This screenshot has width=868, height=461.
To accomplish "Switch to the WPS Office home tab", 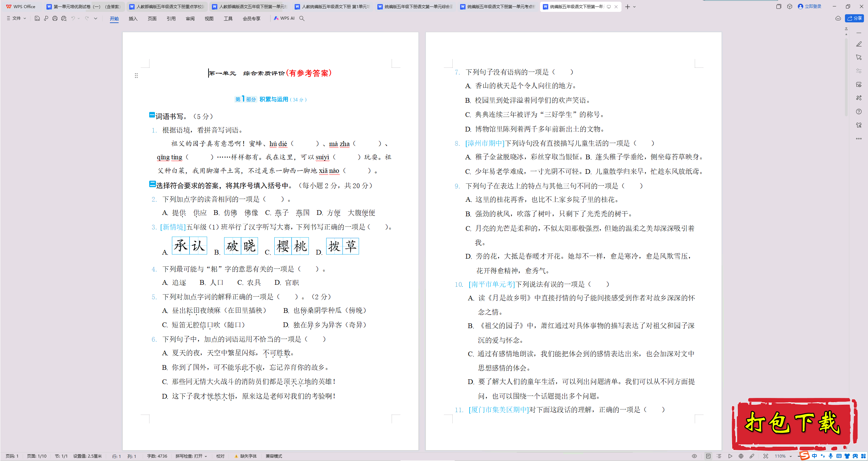I will [x=21, y=6].
